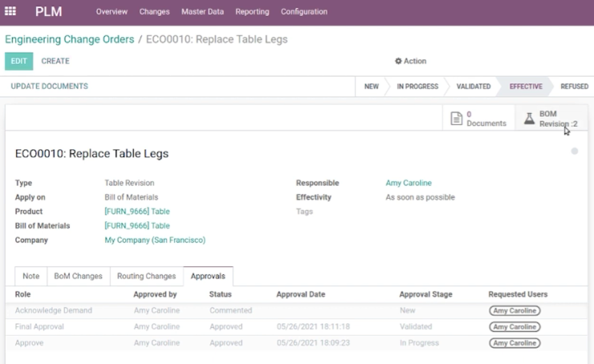The image size is (594, 364).
Task: Click the BOM Revision flask icon
Action: click(529, 119)
